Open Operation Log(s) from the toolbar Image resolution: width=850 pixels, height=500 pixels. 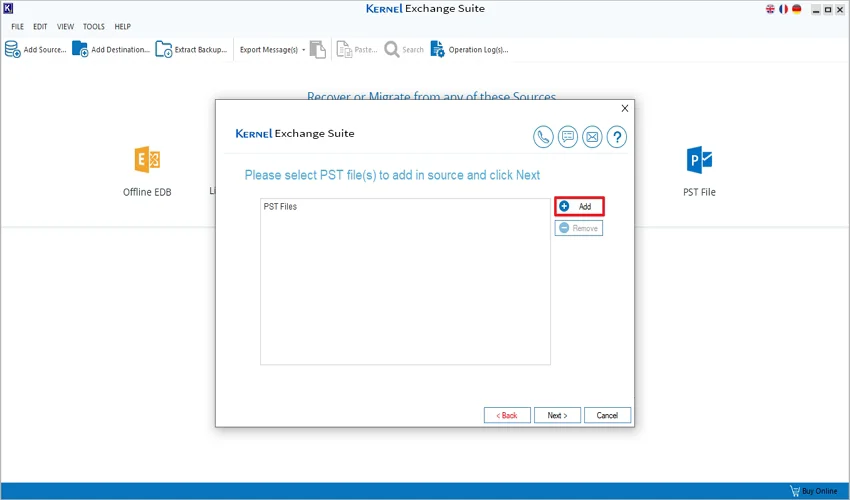(x=469, y=49)
